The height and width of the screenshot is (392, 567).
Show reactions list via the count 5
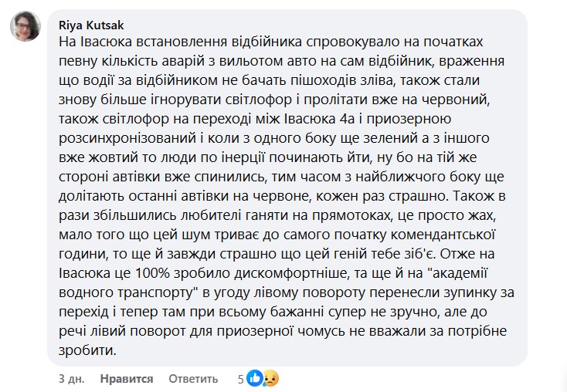point(241,379)
